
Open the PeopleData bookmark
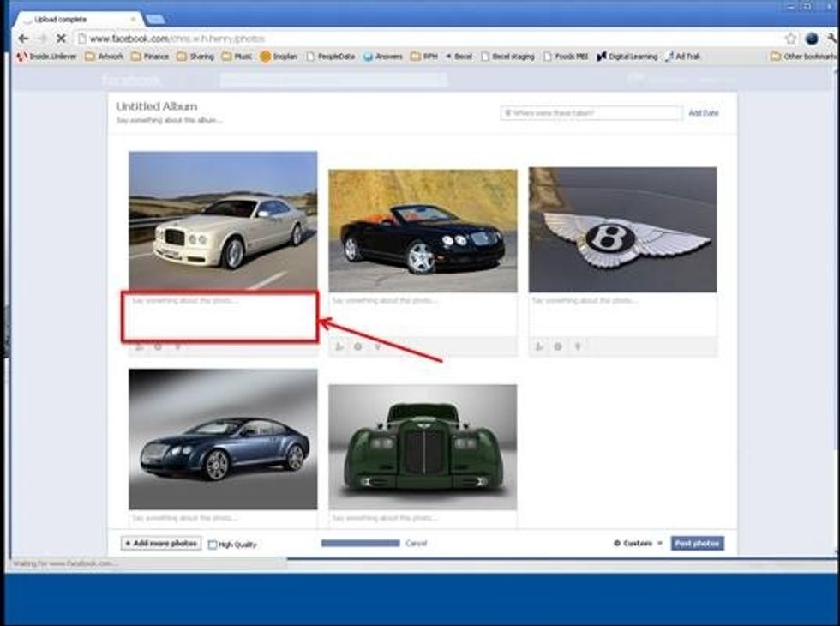[331, 57]
